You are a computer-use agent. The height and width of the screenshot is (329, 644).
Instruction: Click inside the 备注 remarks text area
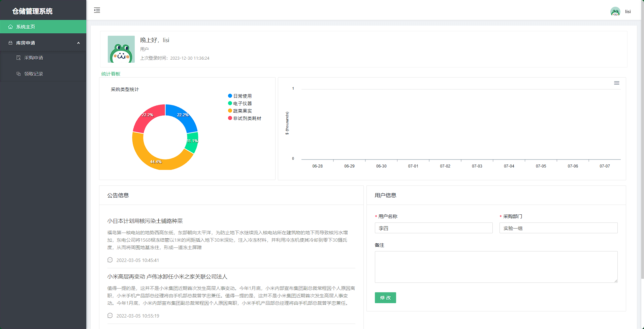496,267
